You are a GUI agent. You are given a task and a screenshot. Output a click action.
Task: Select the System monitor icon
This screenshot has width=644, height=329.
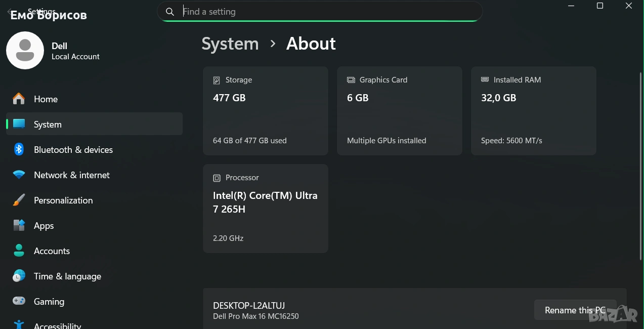click(x=19, y=125)
